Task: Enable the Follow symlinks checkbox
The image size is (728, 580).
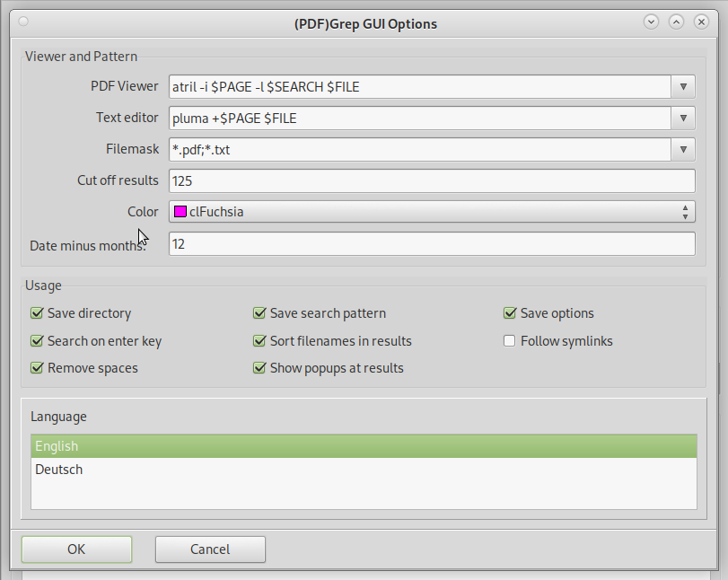Action: coord(510,341)
